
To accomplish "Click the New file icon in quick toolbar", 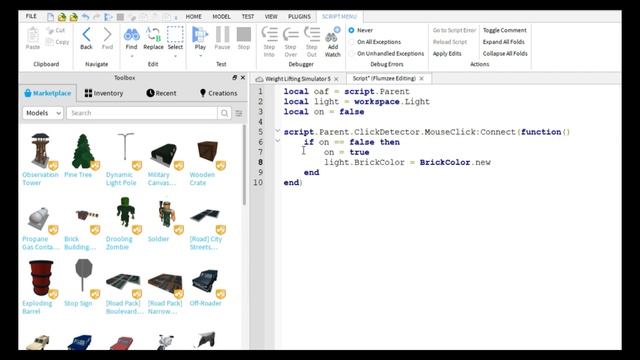I will (x=50, y=17).
